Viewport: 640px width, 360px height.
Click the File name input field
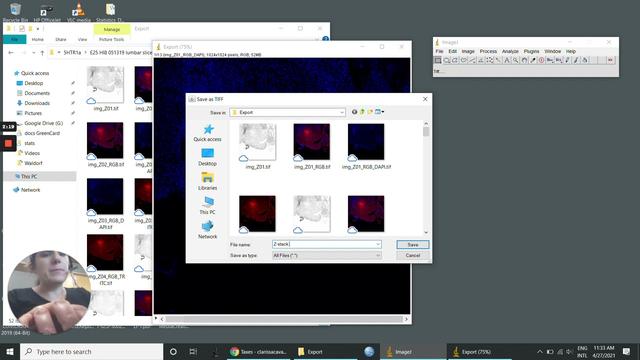327,244
